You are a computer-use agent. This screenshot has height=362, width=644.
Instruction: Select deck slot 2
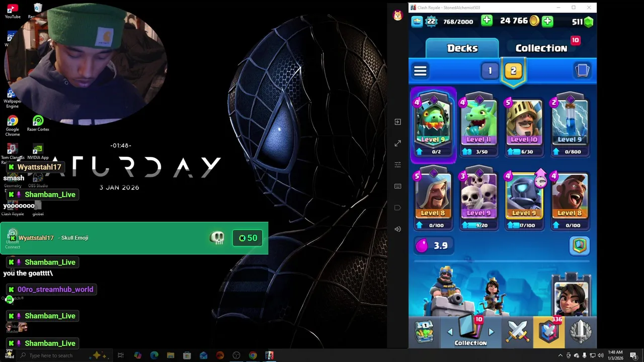[513, 71]
